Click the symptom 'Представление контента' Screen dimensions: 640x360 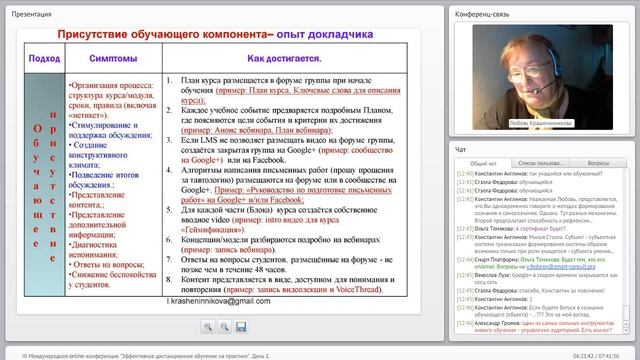coord(96,200)
